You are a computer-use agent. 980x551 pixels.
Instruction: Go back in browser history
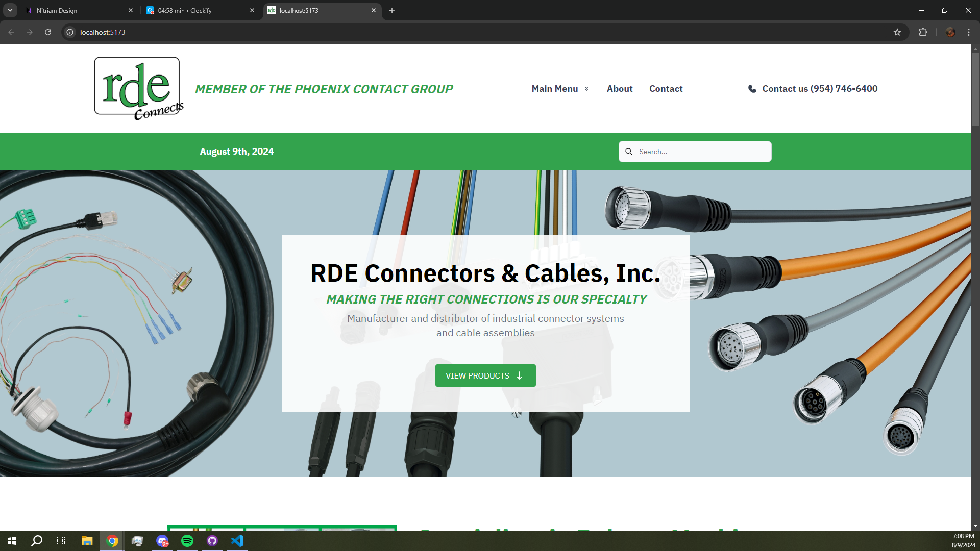click(x=11, y=32)
